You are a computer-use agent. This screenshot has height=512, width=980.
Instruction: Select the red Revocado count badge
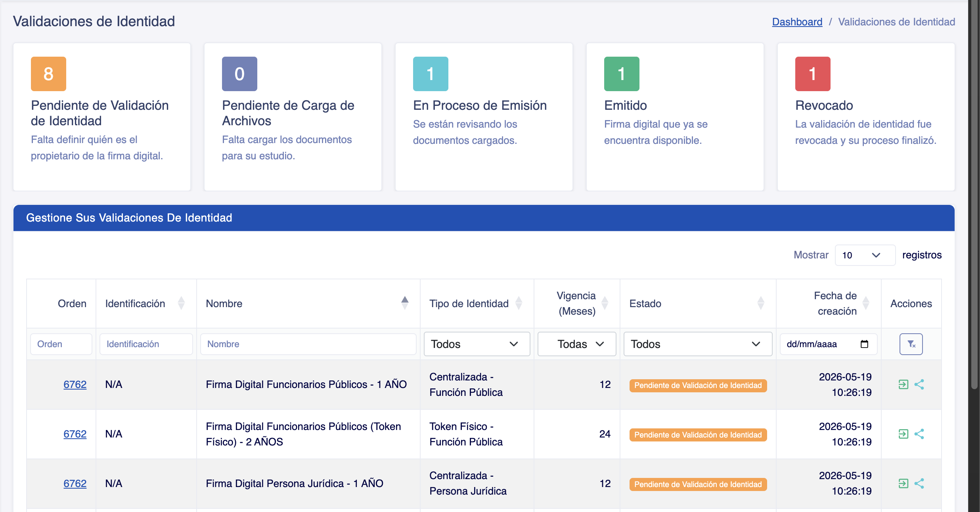tap(813, 74)
